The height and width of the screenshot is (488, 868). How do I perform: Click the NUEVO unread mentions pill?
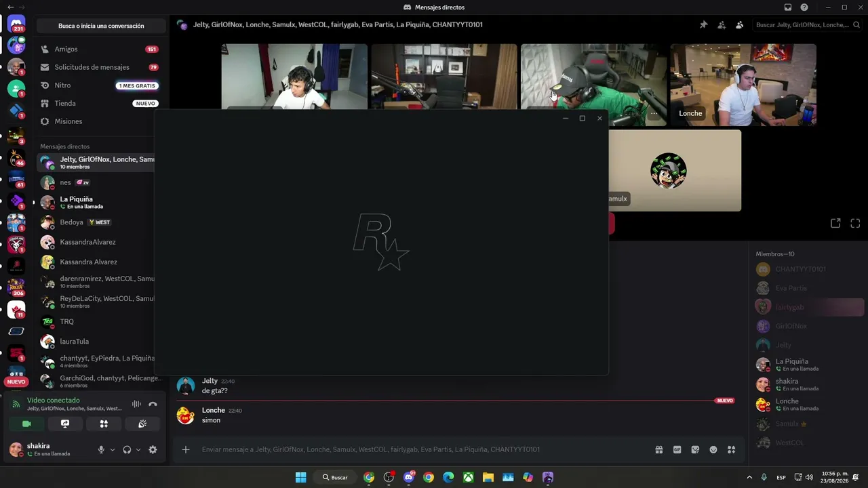(16, 382)
